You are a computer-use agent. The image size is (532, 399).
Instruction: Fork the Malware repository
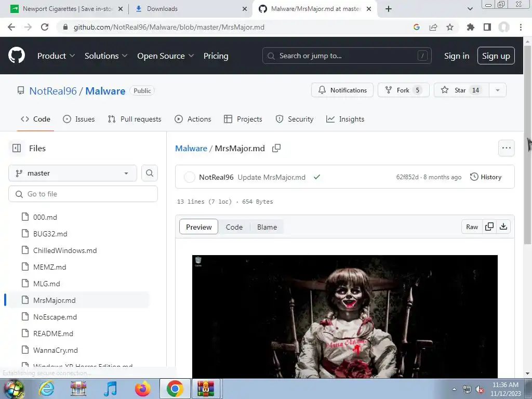[403, 90]
